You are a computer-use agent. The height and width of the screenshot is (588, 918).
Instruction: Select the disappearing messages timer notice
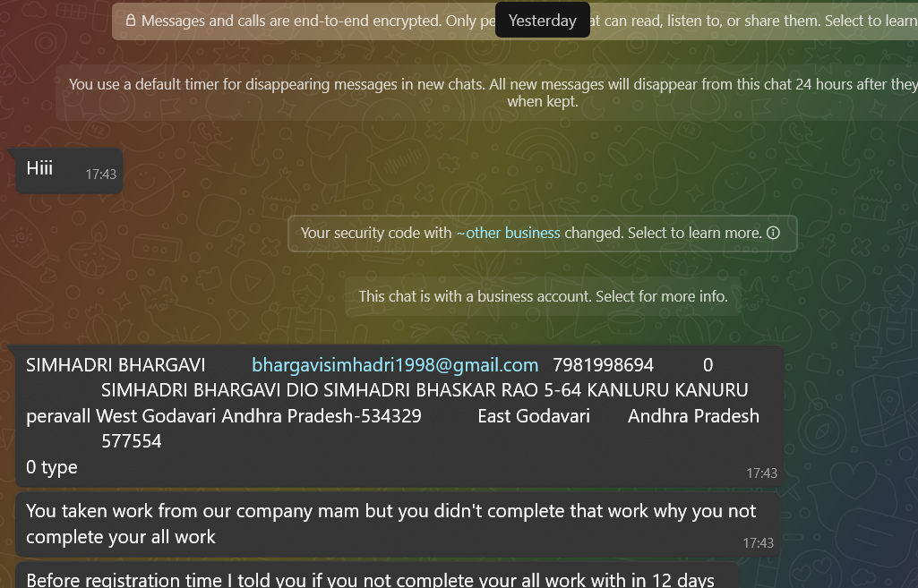point(487,92)
